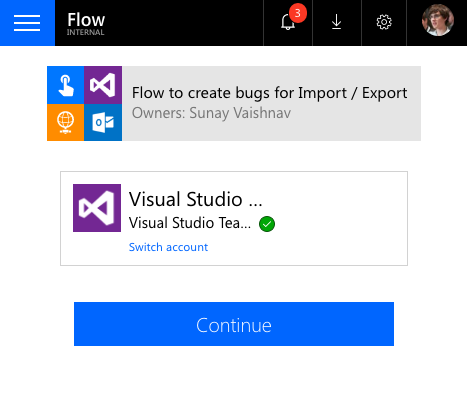467x398 pixels.
Task: Click the large Visual Studio connection logo
Action: [x=97, y=208]
